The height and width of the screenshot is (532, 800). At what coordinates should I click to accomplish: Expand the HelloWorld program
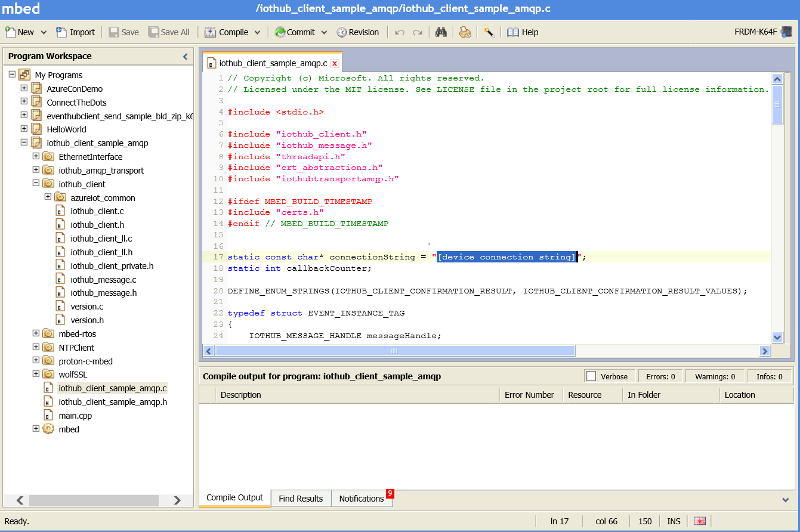pyautogui.click(x=24, y=129)
